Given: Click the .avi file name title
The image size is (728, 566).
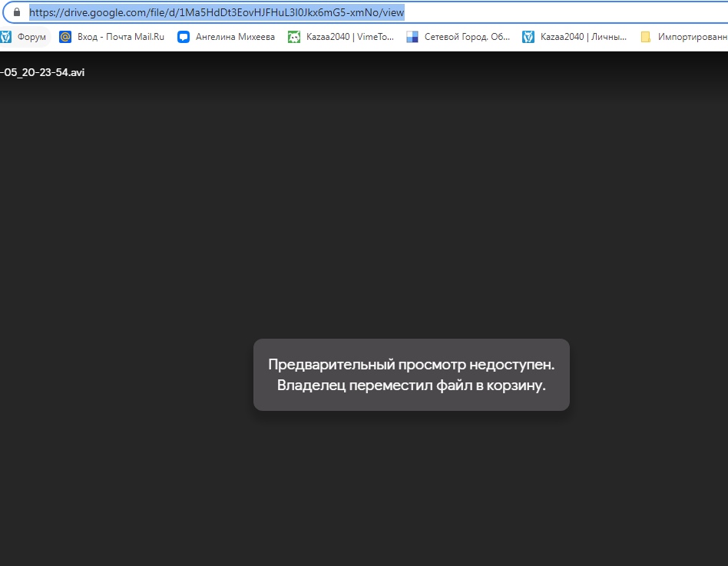Looking at the screenshot, I should [42, 72].
